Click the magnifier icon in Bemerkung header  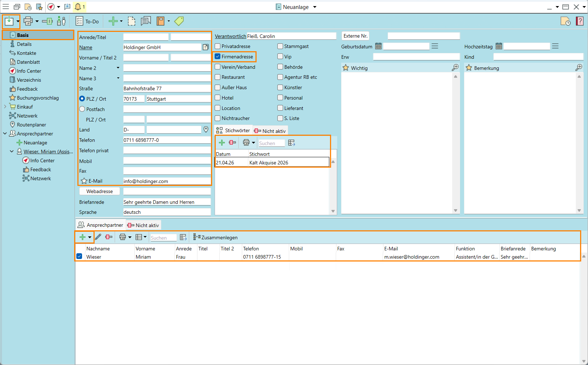pos(579,67)
